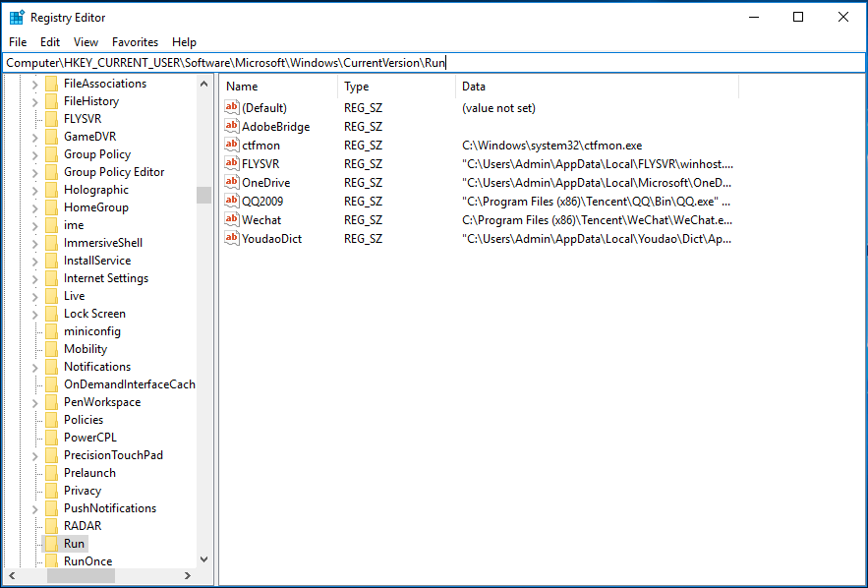Expand the Internet Settings key
868x588 pixels.
(34, 277)
